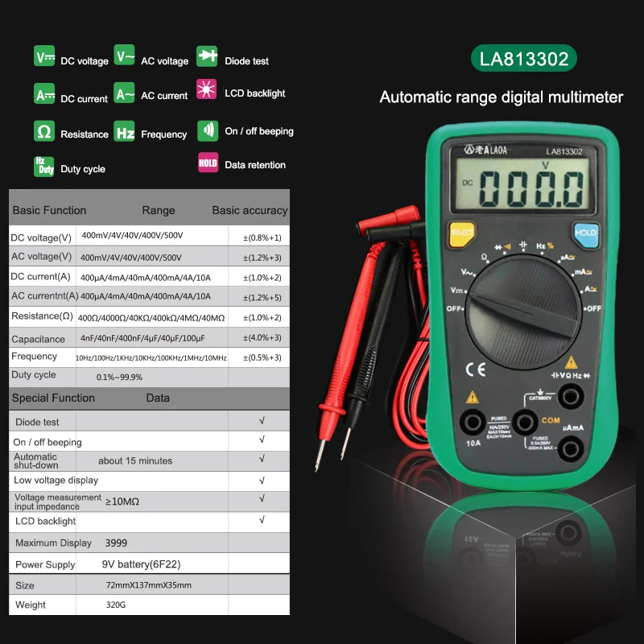644x644 pixels.
Task: Click the "Basic Function" table header
Action: [49, 210]
